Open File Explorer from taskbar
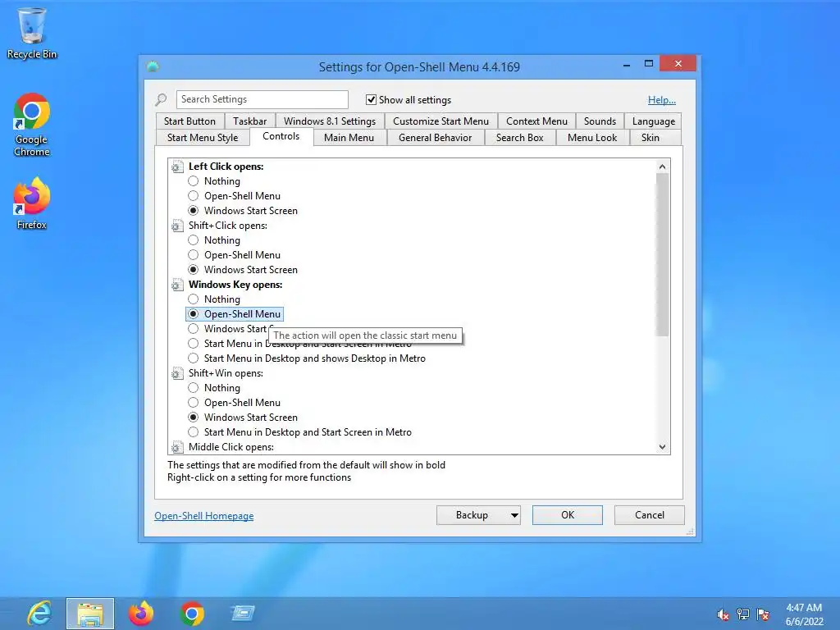This screenshot has width=840, height=630. pyautogui.click(x=90, y=614)
